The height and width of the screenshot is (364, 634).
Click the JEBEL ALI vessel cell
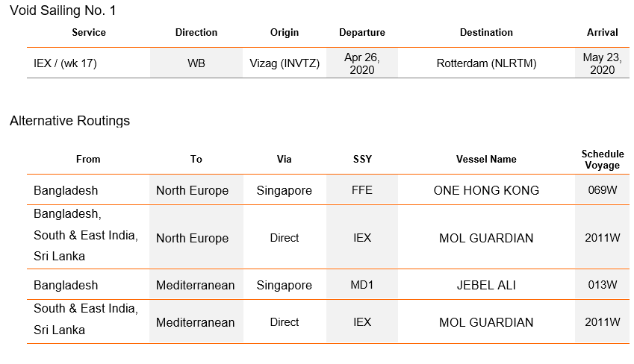tap(486, 285)
